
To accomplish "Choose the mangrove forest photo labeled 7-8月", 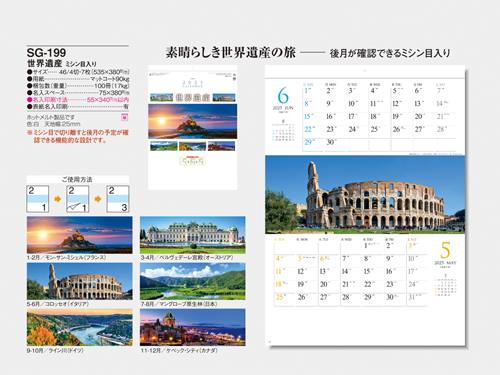I will [x=193, y=281].
